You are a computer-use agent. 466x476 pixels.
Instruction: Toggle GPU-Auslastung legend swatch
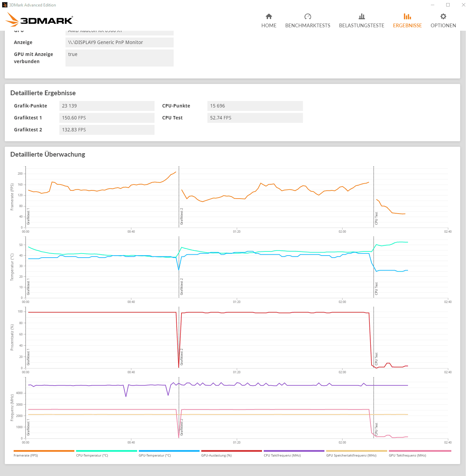click(232, 451)
